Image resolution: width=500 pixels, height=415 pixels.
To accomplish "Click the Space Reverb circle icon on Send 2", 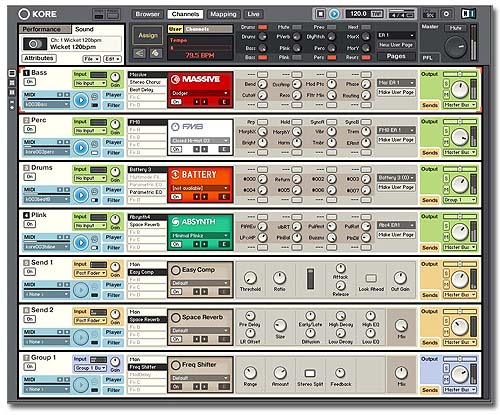I will (175, 318).
